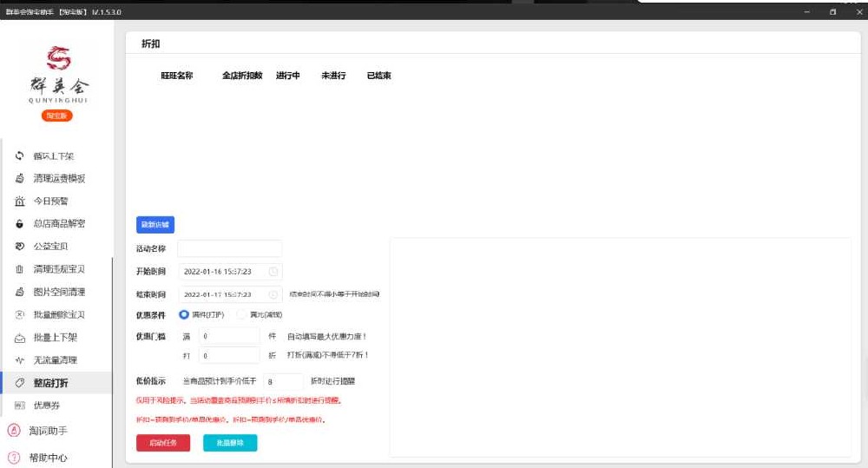Click the 帮助中心 question mark icon

click(x=14, y=458)
